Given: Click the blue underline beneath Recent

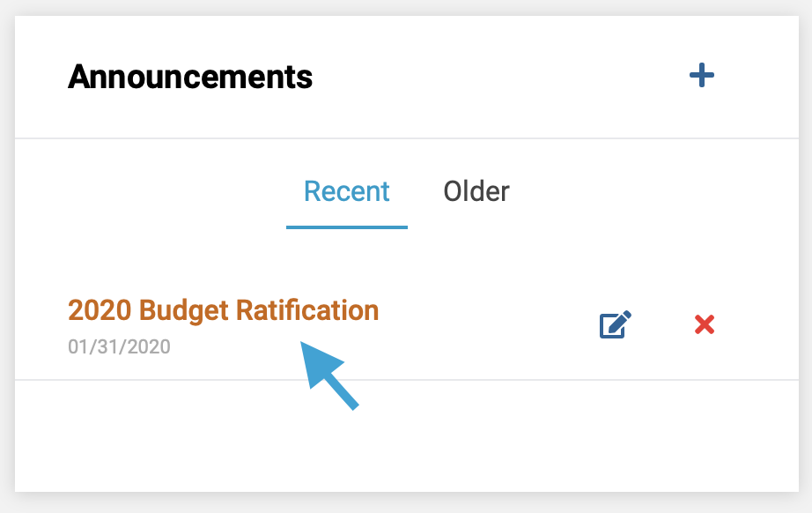Looking at the screenshot, I should pyautogui.click(x=346, y=227).
